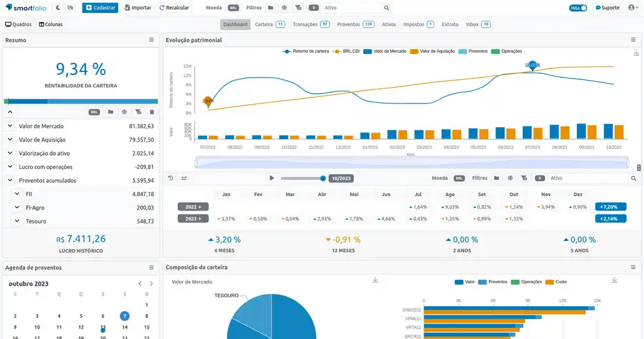Toggle Valor de Aquisição legend series
Viewport: 644px width, 339px height.
(433, 51)
